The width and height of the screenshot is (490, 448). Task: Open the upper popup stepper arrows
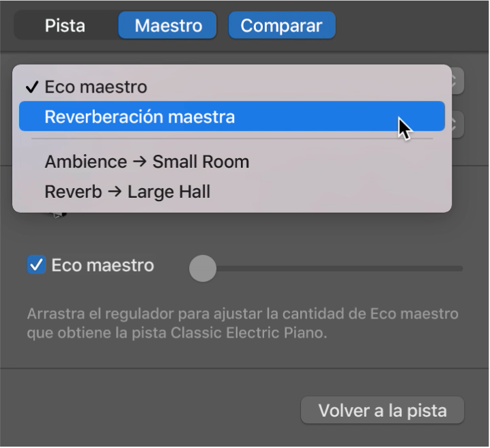[x=457, y=81]
